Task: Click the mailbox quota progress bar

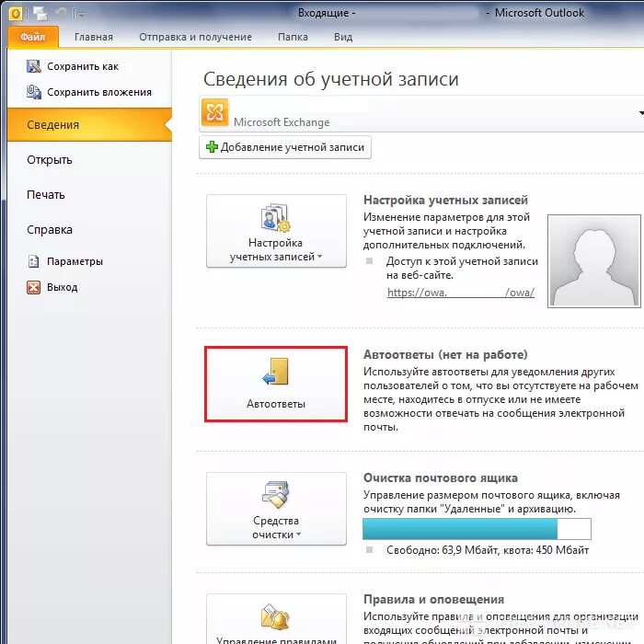Action: coord(477,529)
